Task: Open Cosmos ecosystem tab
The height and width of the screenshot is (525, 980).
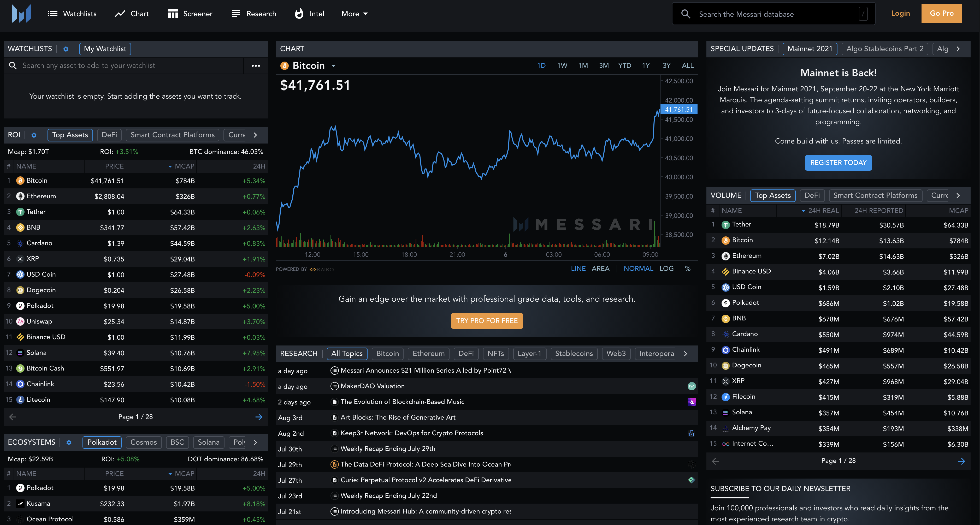Action: (x=143, y=443)
